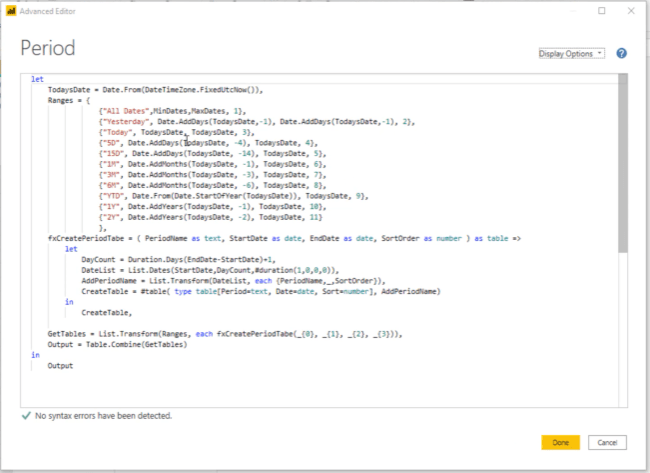Click the "YTD" range entry in the code
Screen dimensions: 650x473
[233, 196]
